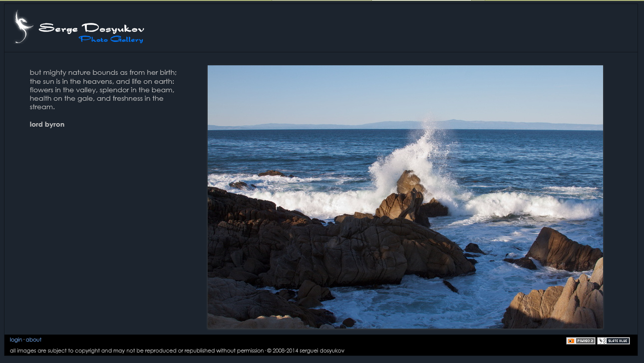Click the "lord byron" attribution text
Screen dimensions: 644x363
(47, 125)
